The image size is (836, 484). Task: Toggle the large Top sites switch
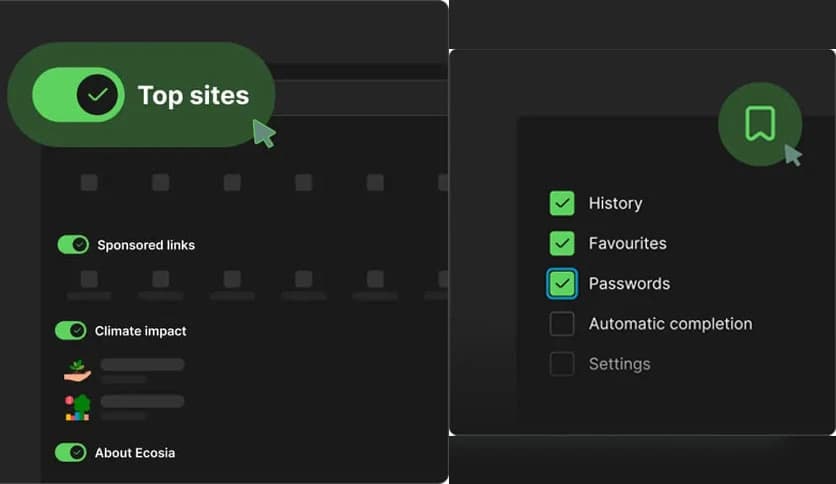pos(78,95)
